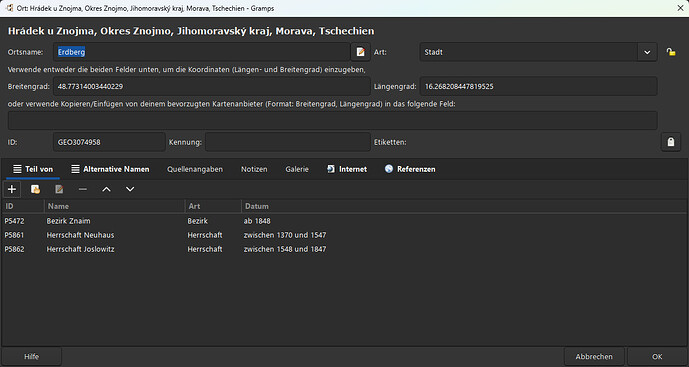Viewport: 689px width, 367px height.
Task: Switch to the Teil von tab
Action: (33, 169)
